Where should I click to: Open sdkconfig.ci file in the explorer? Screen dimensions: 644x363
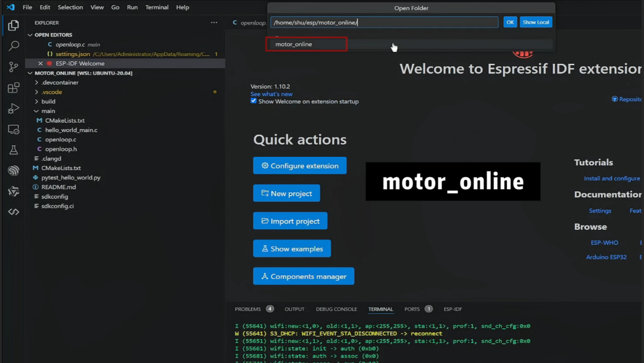coord(57,206)
